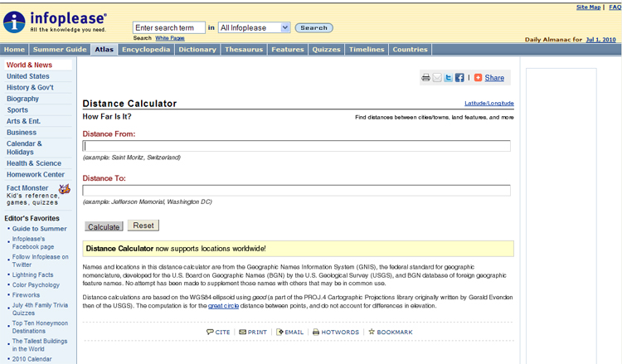
Task: Share page via the Twitter icon
Action: tap(449, 78)
